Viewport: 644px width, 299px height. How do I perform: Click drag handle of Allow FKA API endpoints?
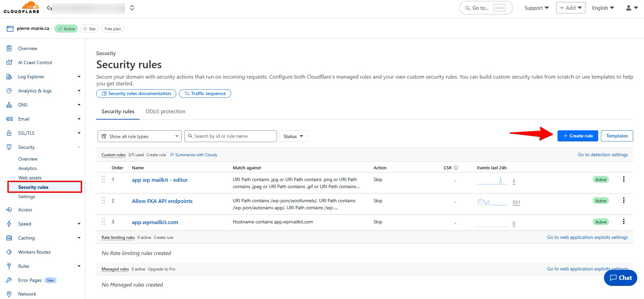click(103, 201)
